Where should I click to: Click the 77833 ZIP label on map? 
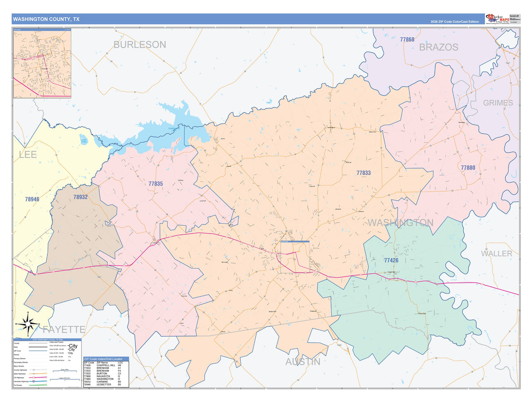(x=364, y=173)
